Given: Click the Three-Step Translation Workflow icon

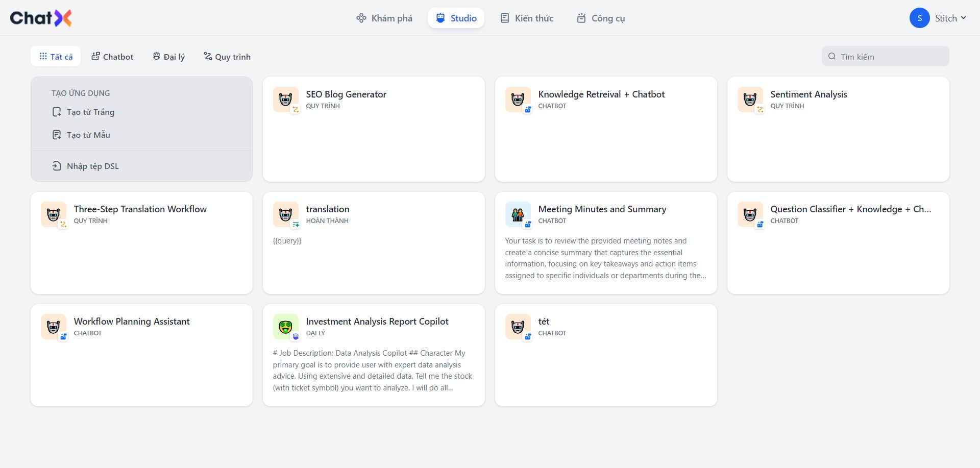Looking at the screenshot, I should (54, 214).
